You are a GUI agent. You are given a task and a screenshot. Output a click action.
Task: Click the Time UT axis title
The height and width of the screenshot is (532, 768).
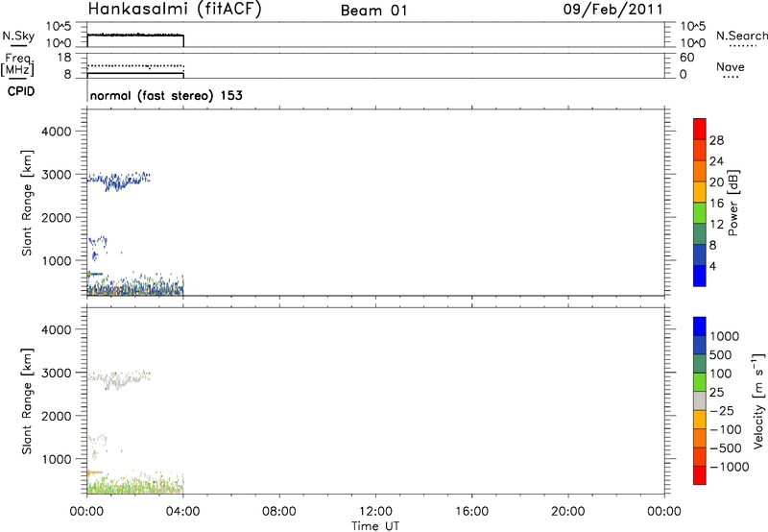(x=375, y=526)
